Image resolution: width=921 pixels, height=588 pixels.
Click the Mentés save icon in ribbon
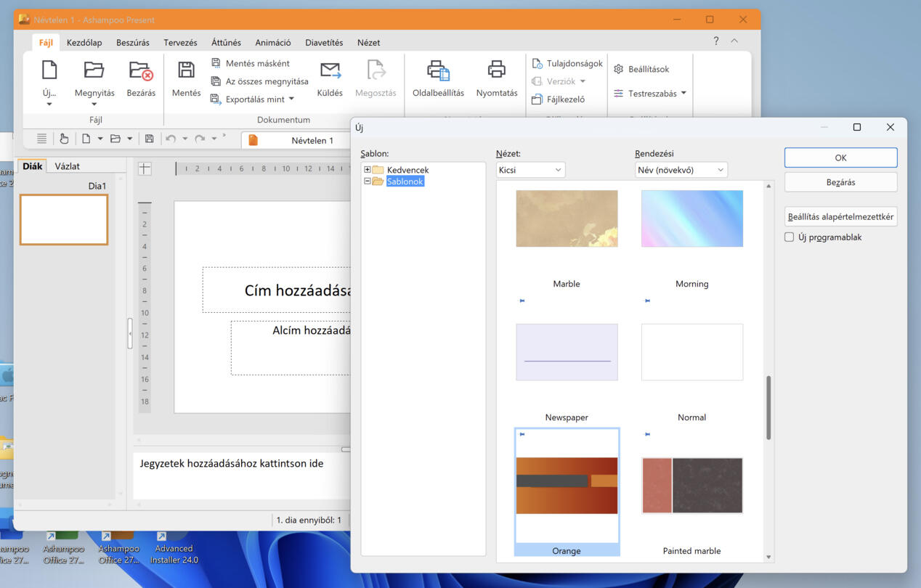[x=186, y=70]
